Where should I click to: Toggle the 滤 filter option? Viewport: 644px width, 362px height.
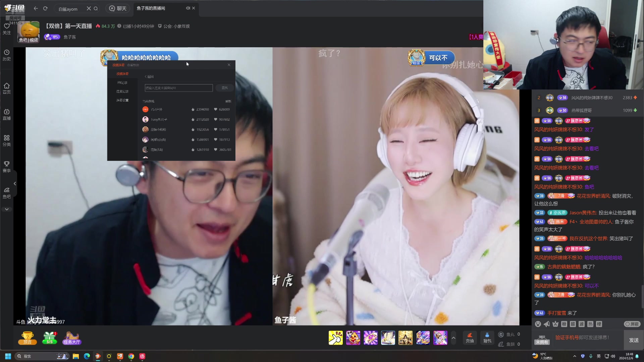(582, 324)
